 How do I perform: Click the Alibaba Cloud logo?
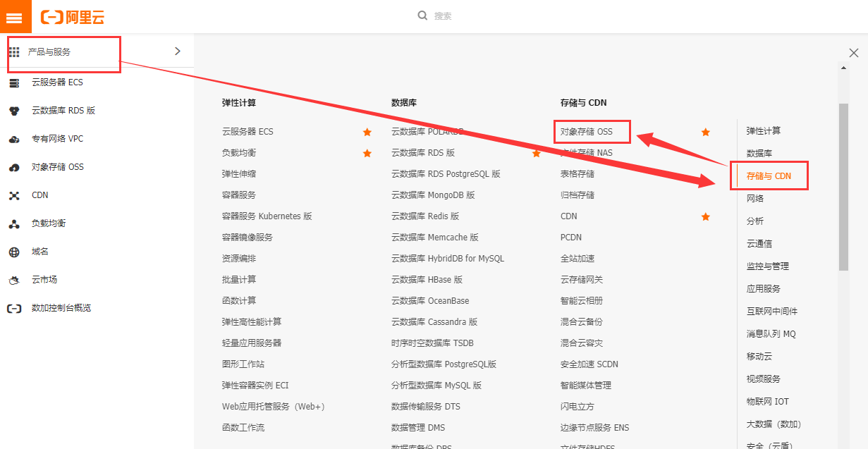click(73, 16)
